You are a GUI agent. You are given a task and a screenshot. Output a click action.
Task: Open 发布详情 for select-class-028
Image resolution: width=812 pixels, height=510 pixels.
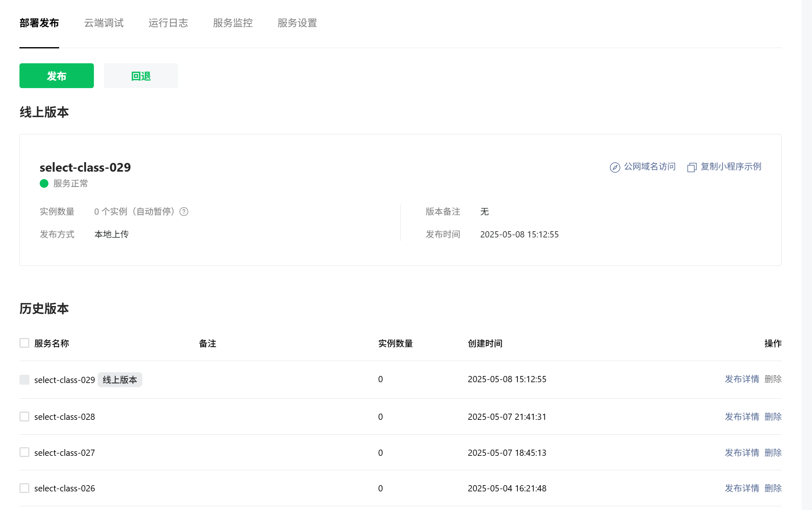click(x=742, y=417)
